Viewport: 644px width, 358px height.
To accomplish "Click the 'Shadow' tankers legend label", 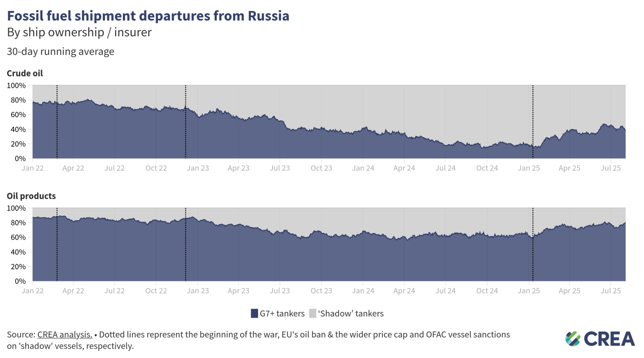I will tap(351, 314).
